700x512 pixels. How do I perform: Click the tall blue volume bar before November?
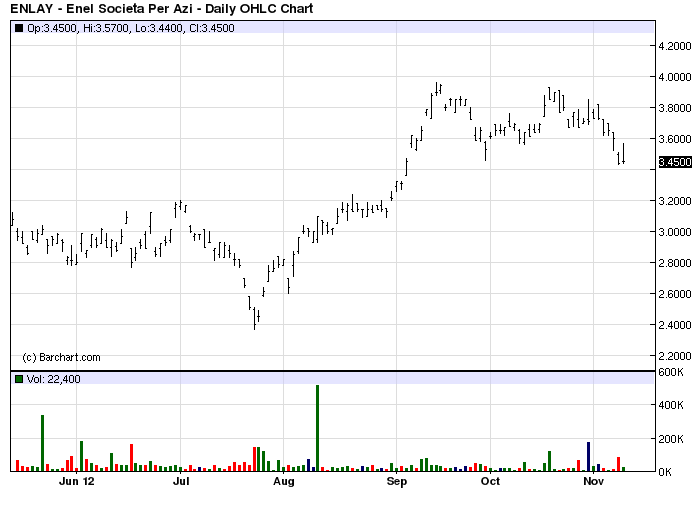click(588, 457)
